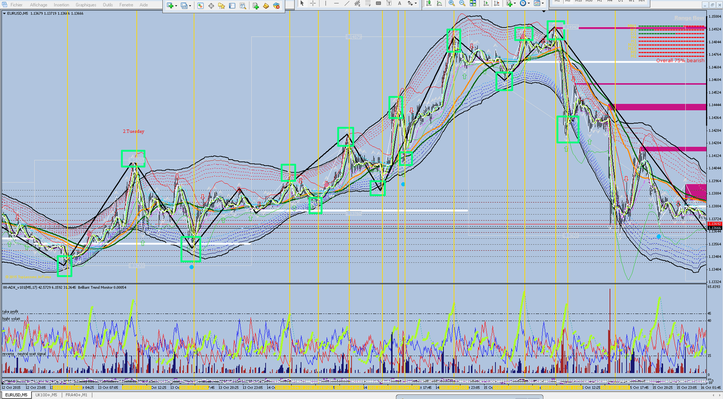Open the Graphiques menu
The height and width of the screenshot is (399, 723).
(86, 5)
